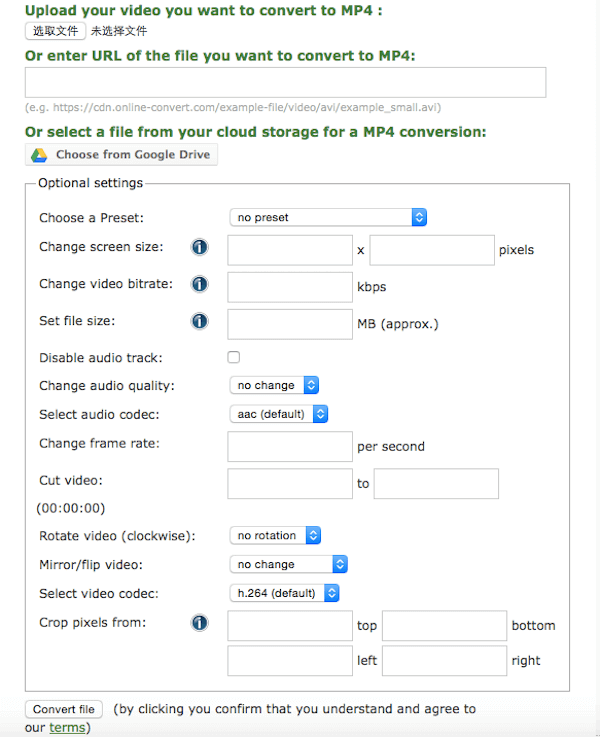The height and width of the screenshot is (737, 600).
Task: Click the Choose from Google Drive button
Action: coord(121,155)
